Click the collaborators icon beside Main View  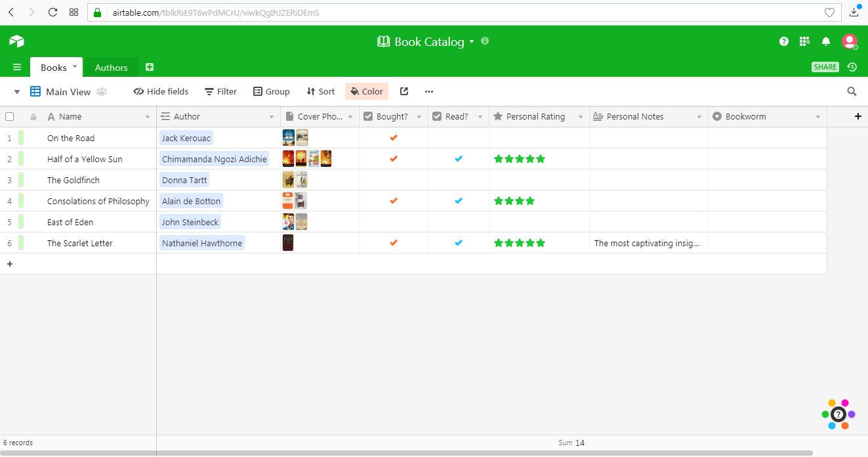coord(102,92)
